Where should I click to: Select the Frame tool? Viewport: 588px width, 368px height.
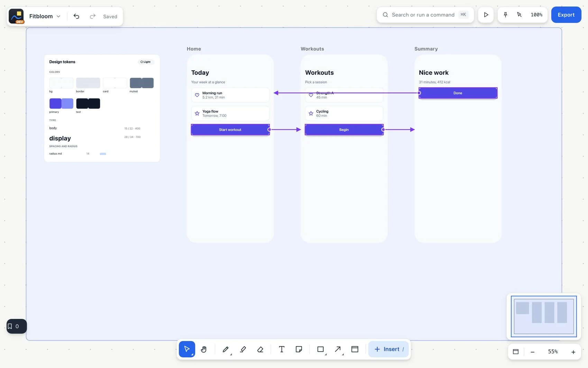pyautogui.click(x=355, y=349)
